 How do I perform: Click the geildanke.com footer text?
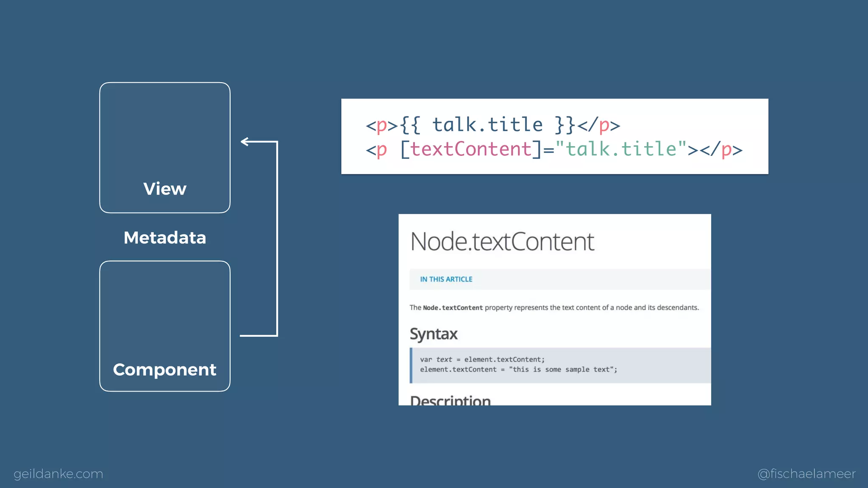pyautogui.click(x=58, y=474)
